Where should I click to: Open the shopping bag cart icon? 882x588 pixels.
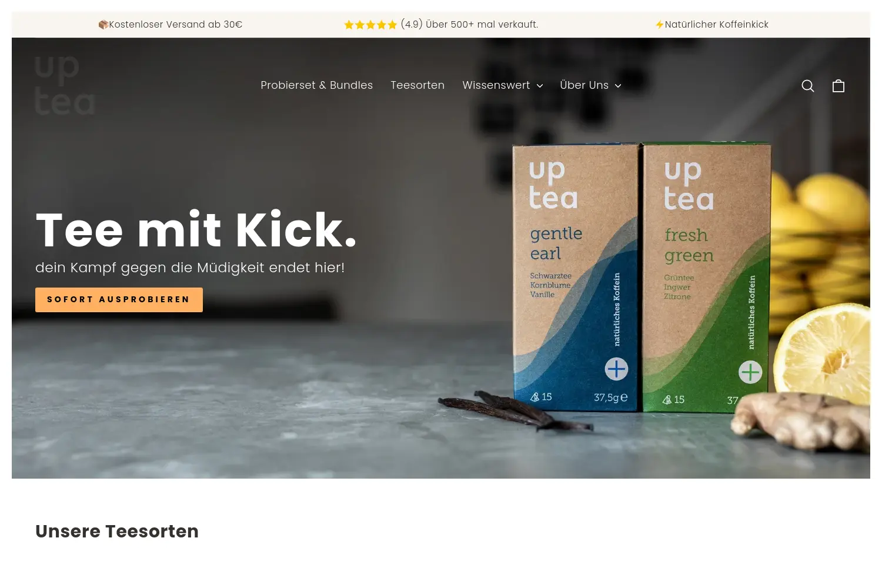pos(838,86)
